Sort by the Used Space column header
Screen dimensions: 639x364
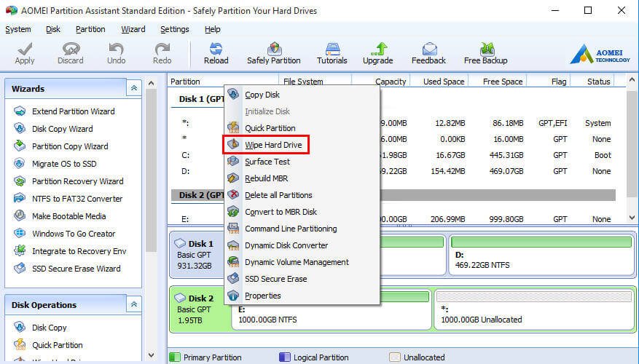tap(444, 82)
